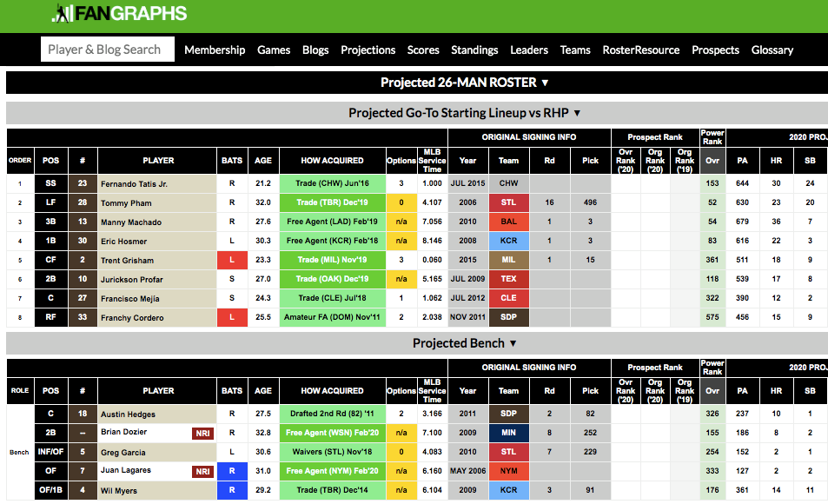Open Francisco Mejia player page

[130, 298]
